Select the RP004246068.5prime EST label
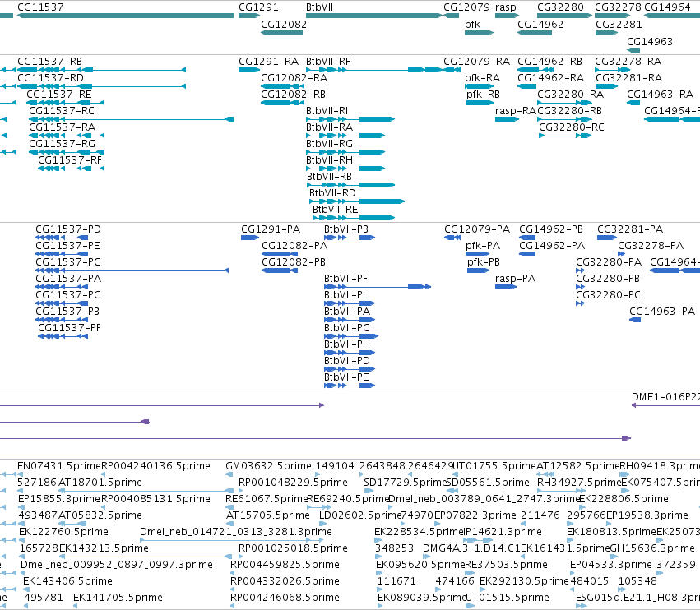Image resolution: width=700 pixels, height=610 pixels. pyautogui.click(x=285, y=598)
